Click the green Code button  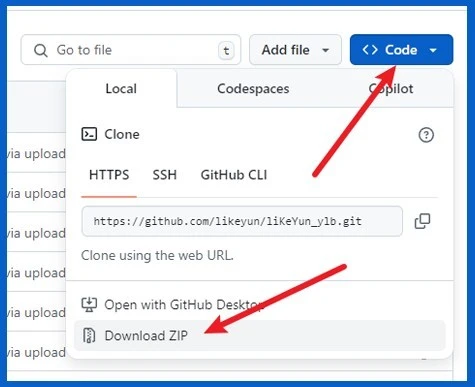click(x=401, y=50)
